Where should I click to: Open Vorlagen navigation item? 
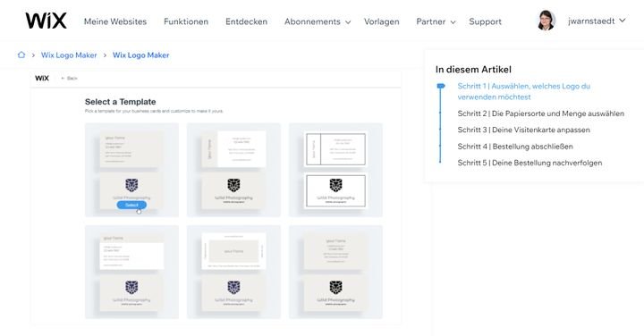tap(381, 21)
